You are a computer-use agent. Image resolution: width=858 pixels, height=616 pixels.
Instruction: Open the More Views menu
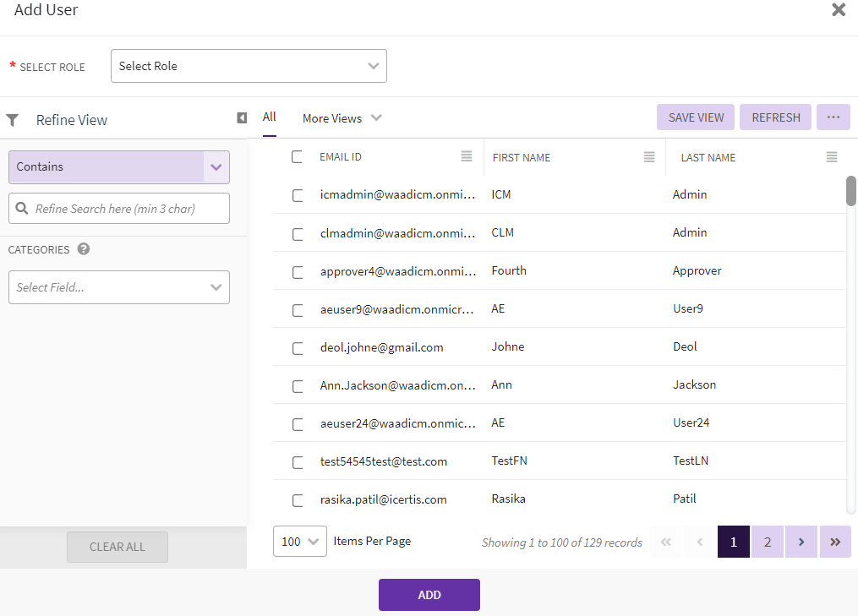click(342, 118)
